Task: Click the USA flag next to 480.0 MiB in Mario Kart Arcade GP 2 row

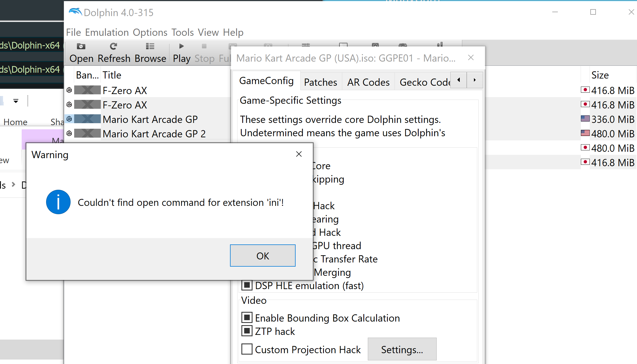Action: (x=585, y=133)
